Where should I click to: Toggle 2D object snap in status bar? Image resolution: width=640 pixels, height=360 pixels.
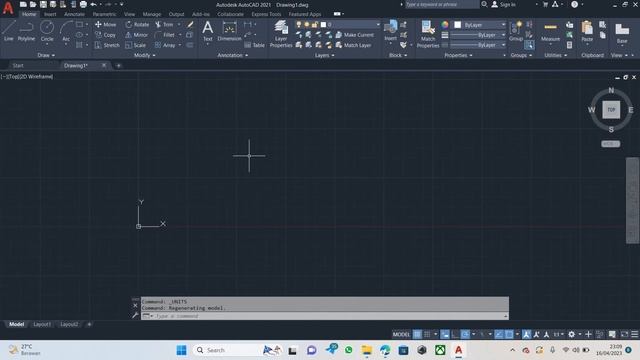pos(509,334)
